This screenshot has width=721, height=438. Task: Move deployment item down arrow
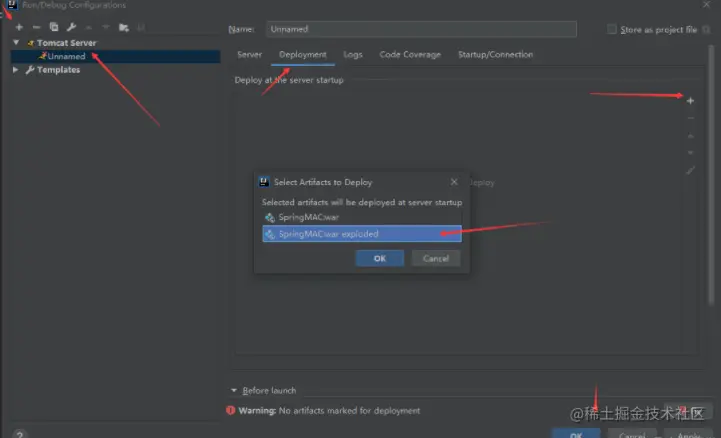(690, 153)
